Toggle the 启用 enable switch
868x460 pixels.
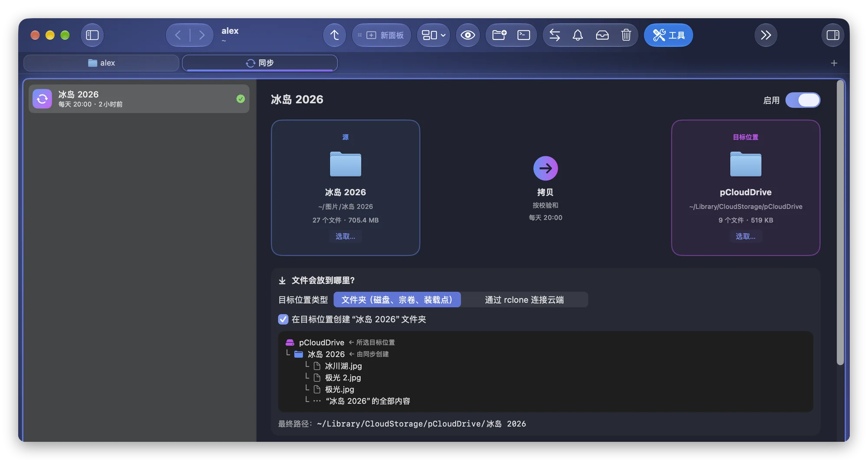802,100
